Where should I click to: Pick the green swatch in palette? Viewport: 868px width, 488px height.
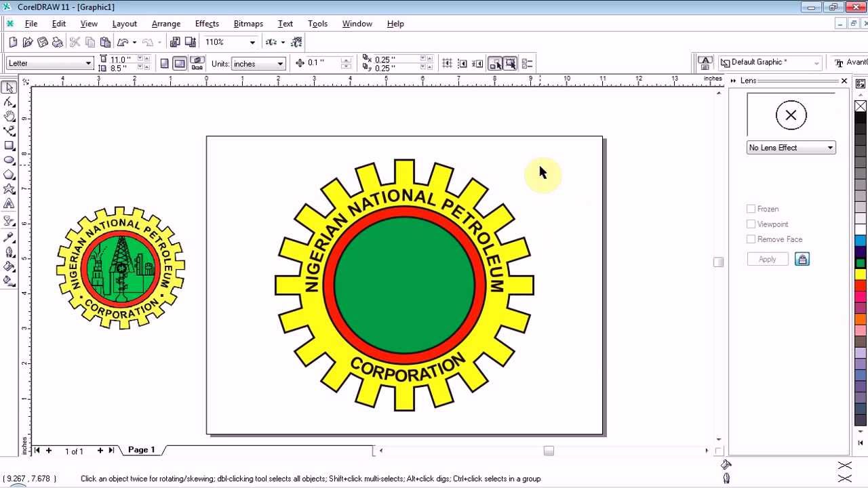pos(861,263)
